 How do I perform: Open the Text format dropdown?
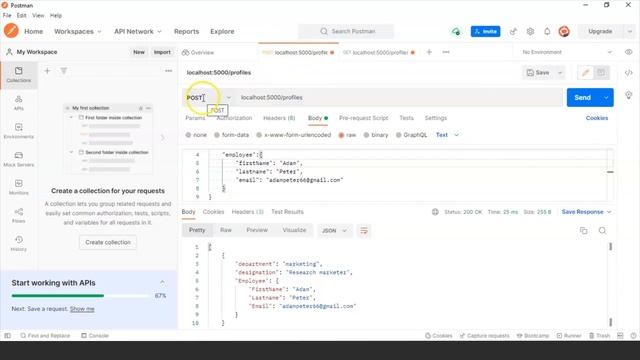pos(447,135)
